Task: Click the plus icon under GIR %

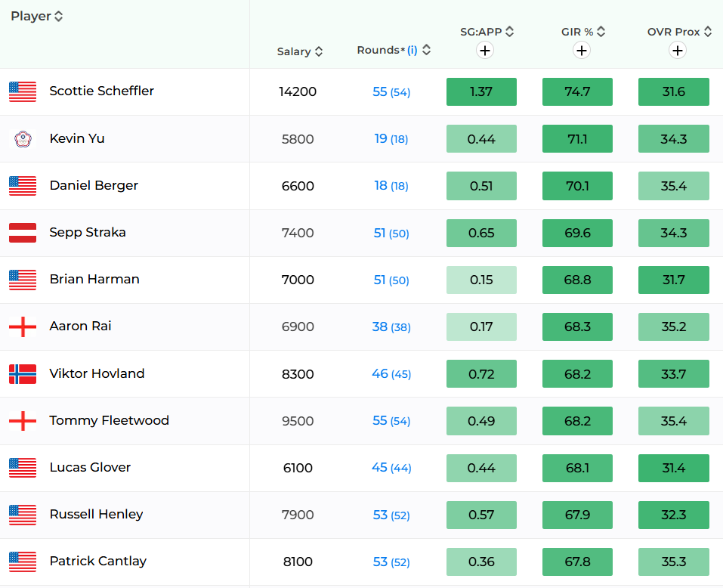Action: click(x=582, y=51)
